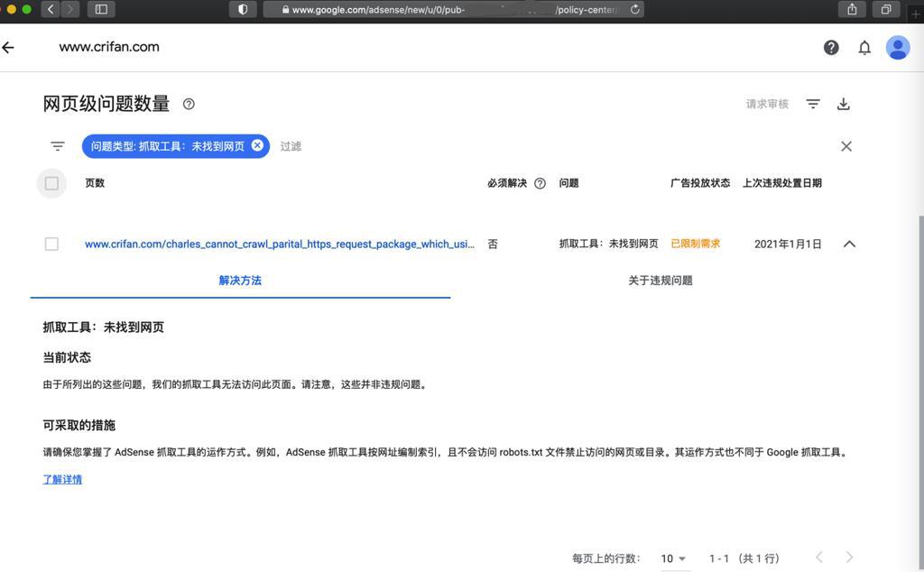Open the account avatar menu

tap(898, 48)
